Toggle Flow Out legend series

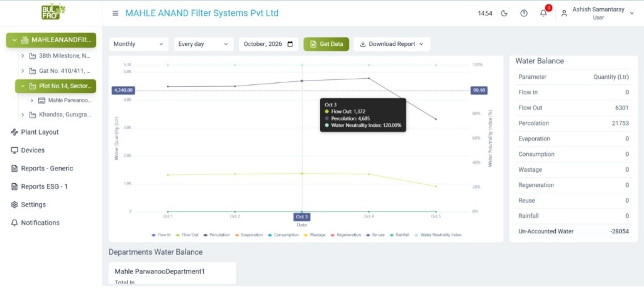[187, 235]
